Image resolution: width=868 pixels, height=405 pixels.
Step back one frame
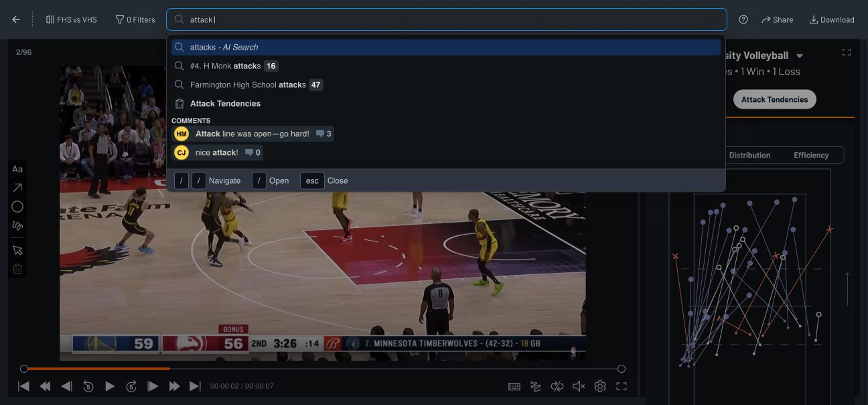pyautogui.click(x=66, y=386)
